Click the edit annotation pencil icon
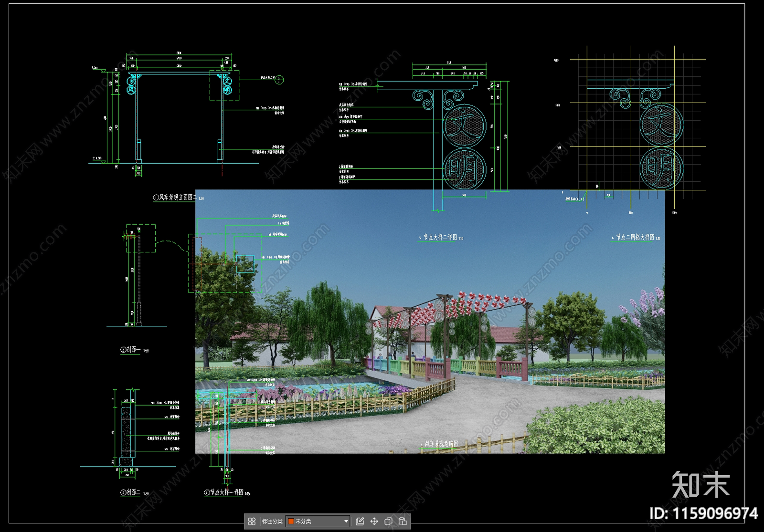Viewport: 764px width, 532px height. [x=360, y=522]
